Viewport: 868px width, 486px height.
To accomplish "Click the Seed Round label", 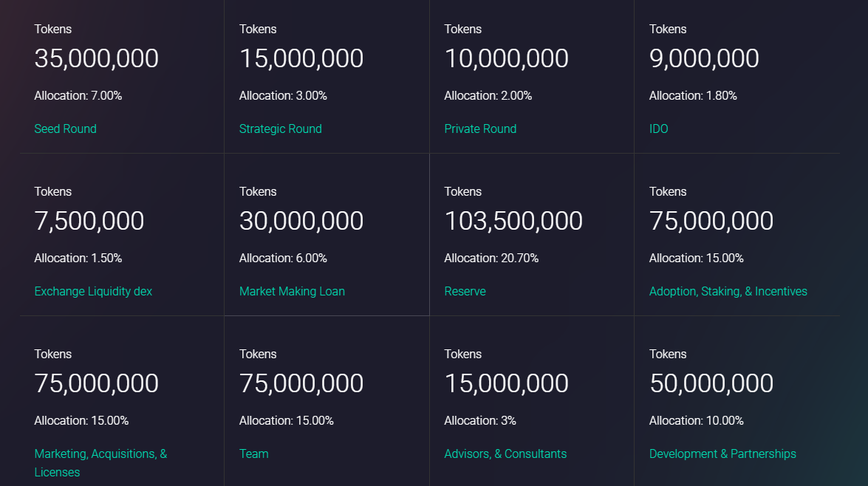I will (x=65, y=129).
